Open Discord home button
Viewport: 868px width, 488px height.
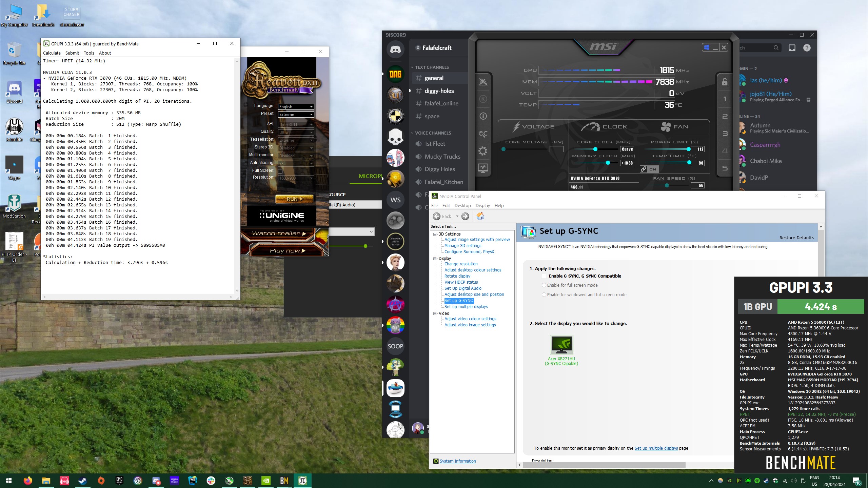(395, 50)
